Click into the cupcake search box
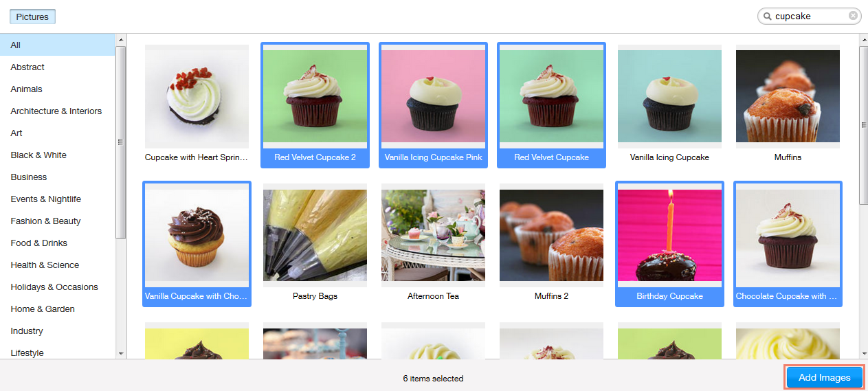The width and height of the screenshot is (868, 391). [809, 16]
